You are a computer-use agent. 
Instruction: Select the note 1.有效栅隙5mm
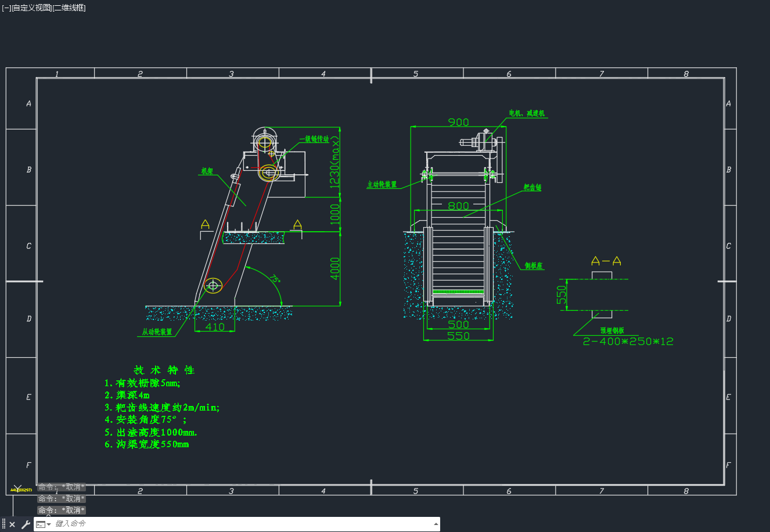click(x=143, y=383)
